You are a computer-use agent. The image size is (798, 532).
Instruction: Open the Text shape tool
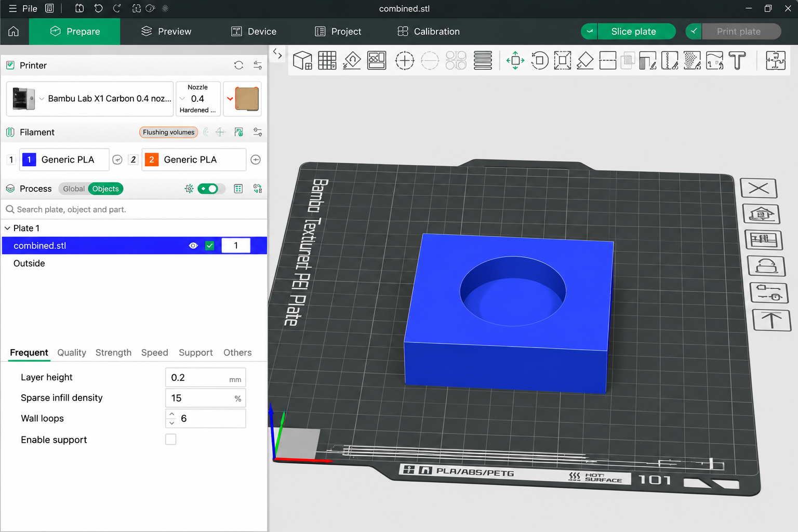click(x=737, y=60)
